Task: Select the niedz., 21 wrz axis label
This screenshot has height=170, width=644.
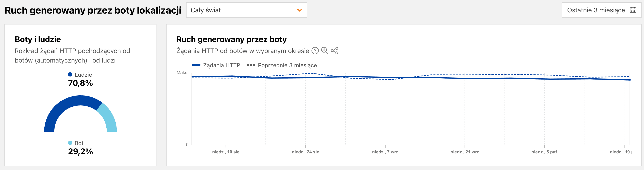Action: 465,152
